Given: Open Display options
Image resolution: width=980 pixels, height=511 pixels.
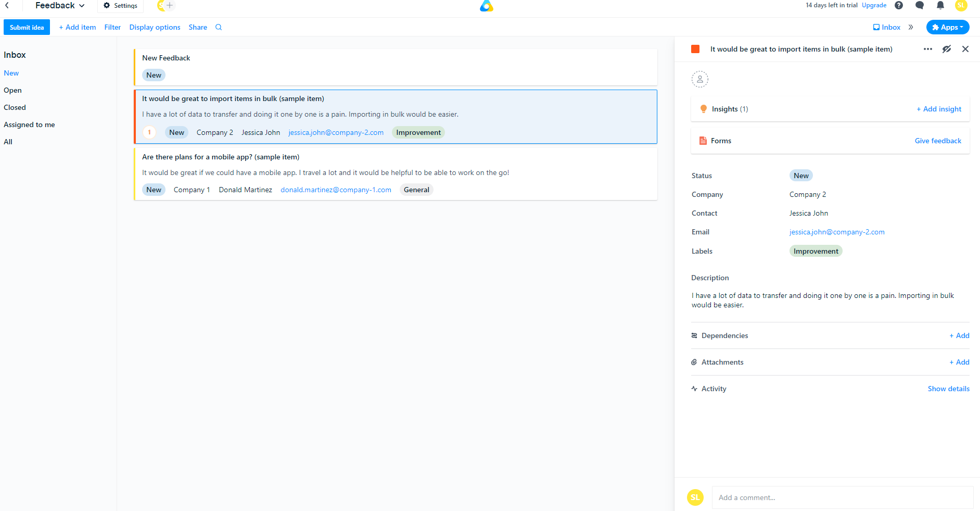Looking at the screenshot, I should click(x=155, y=27).
